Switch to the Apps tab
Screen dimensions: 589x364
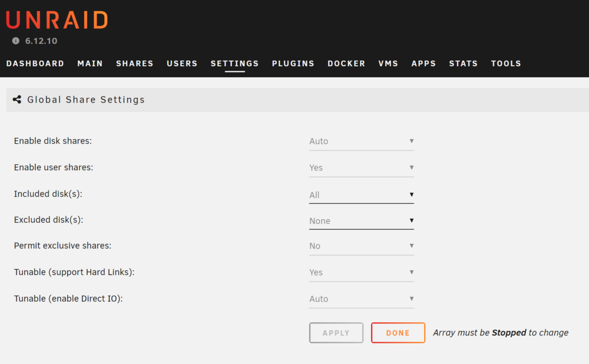pyautogui.click(x=423, y=64)
